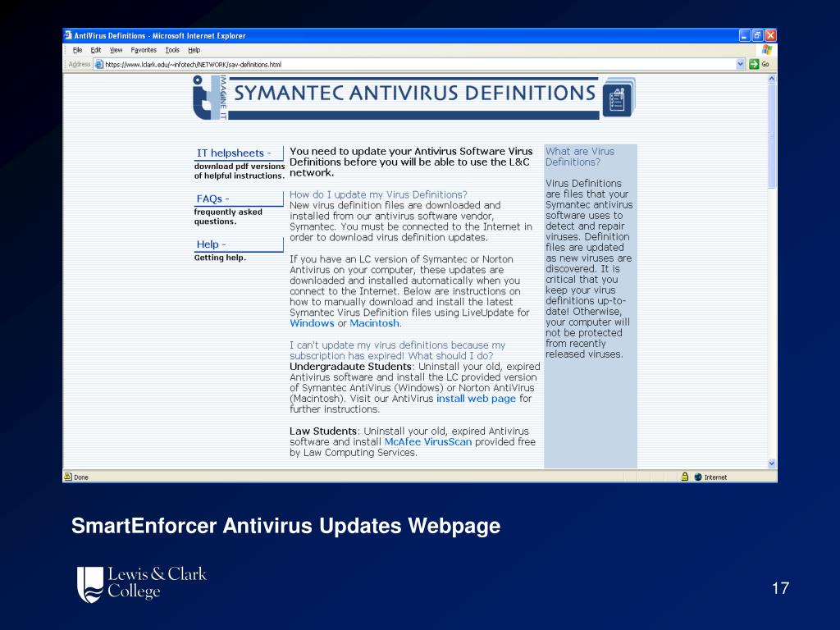The height and width of the screenshot is (630, 840).
Task: Click the Lewis & Clark College logo
Action: point(142,584)
